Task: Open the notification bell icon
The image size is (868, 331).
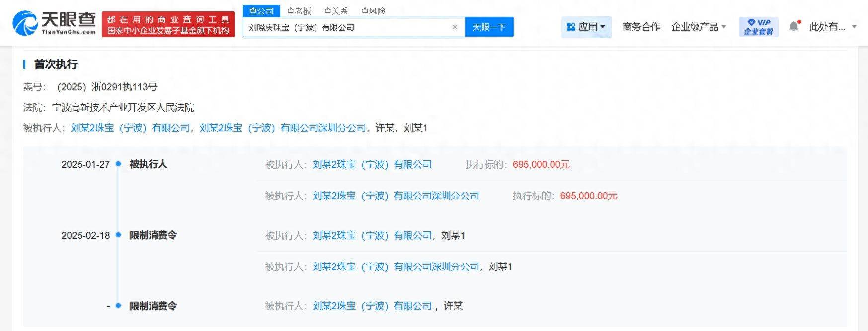Action: 794,26
